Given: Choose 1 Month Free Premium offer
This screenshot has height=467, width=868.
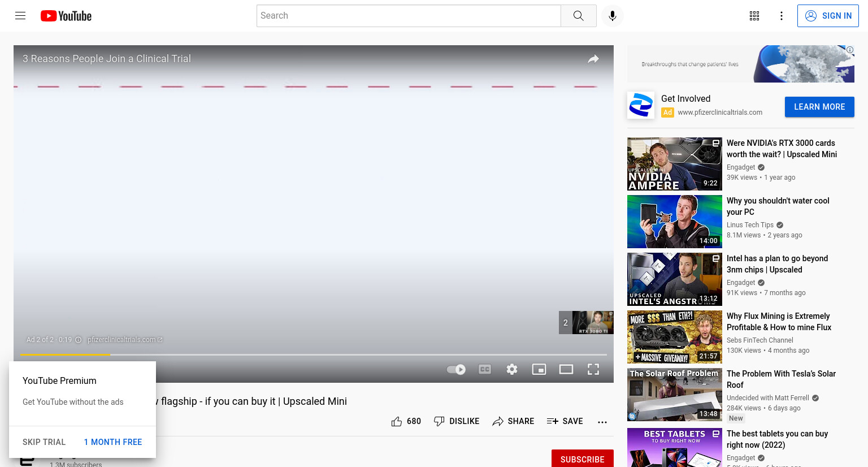Looking at the screenshot, I should point(113,442).
